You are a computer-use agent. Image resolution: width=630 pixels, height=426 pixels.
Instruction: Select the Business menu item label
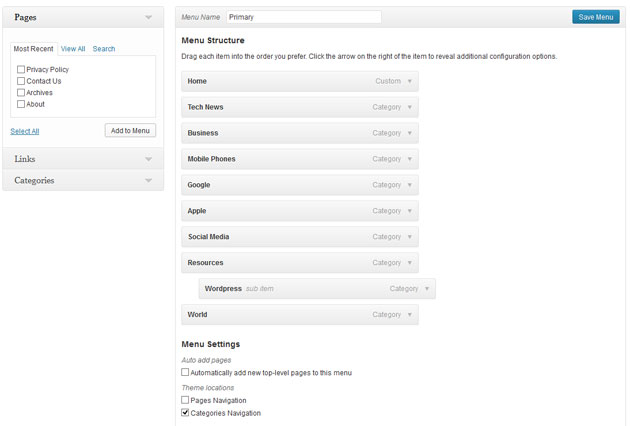point(202,133)
